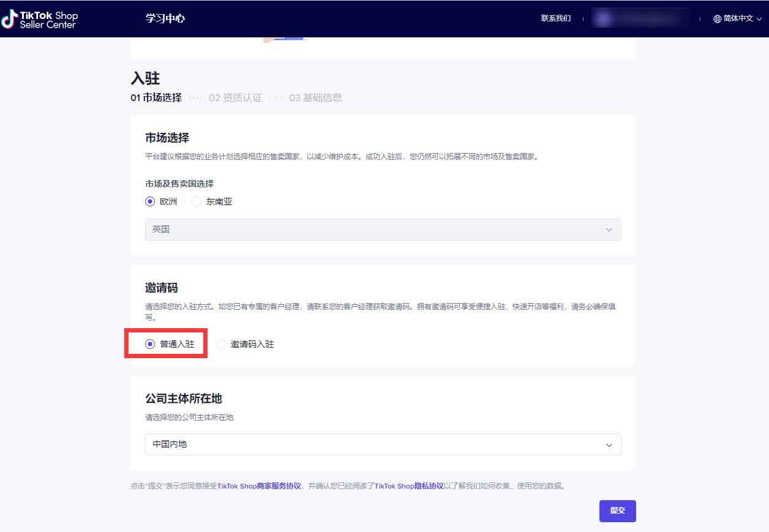Click the globe language icon

click(717, 19)
